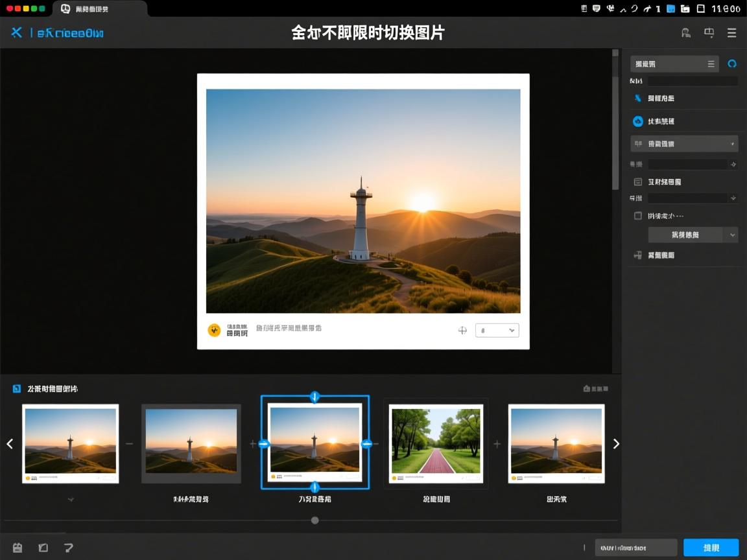Click the refresh sync icon atop the right panel
The height and width of the screenshot is (560, 747).
[732, 64]
